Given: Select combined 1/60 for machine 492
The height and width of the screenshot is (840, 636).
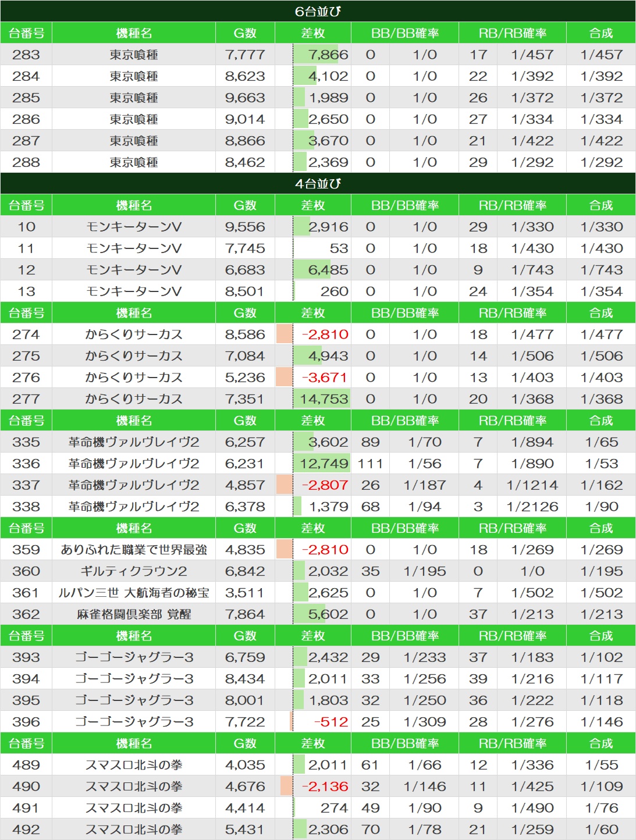Looking at the screenshot, I should (602, 830).
